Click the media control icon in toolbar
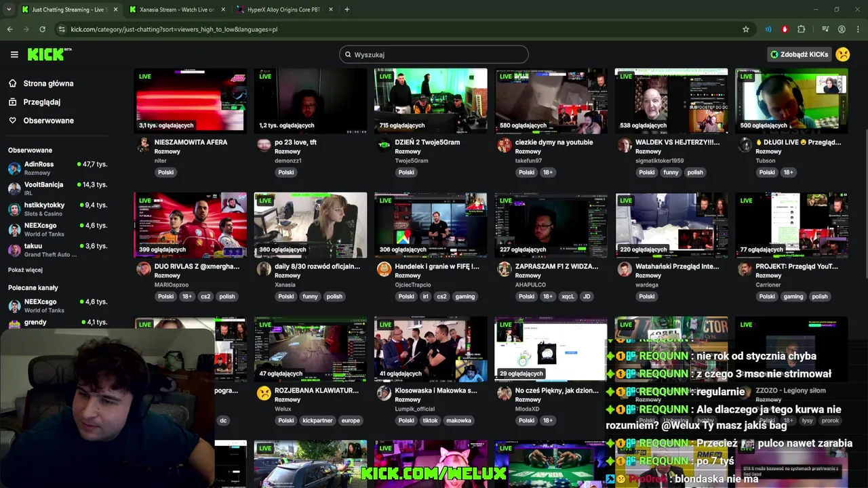This screenshot has height=488, width=868. click(x=825, y=29)
